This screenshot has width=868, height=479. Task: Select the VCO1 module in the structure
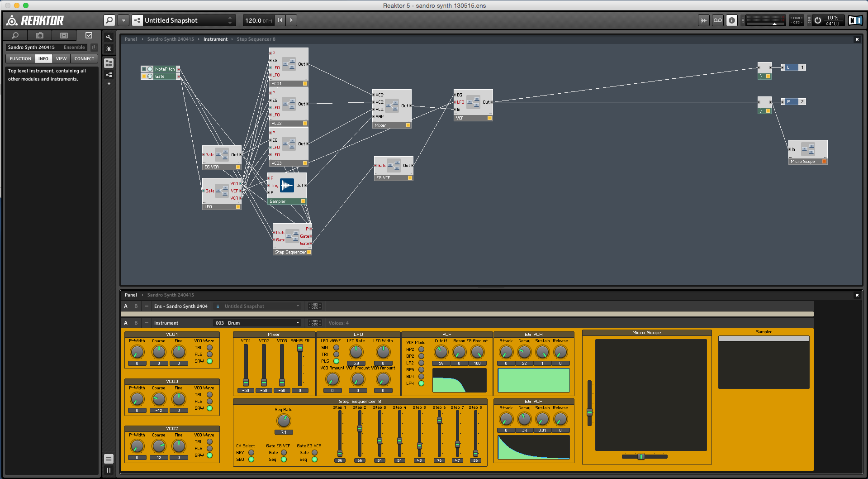[289, 67]
